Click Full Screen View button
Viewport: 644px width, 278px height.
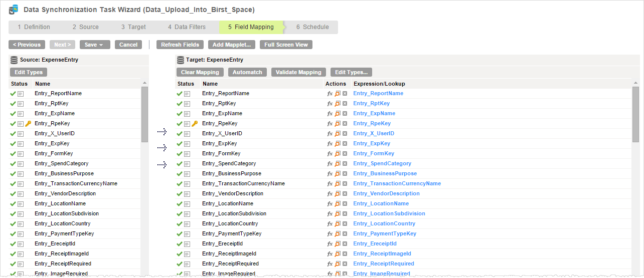coord(286,45)
